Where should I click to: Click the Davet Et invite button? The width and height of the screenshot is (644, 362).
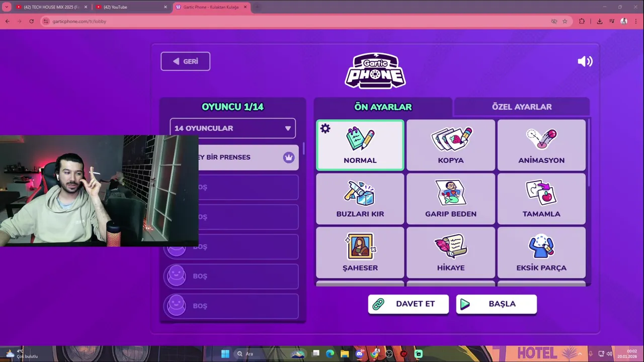(408, 304)
